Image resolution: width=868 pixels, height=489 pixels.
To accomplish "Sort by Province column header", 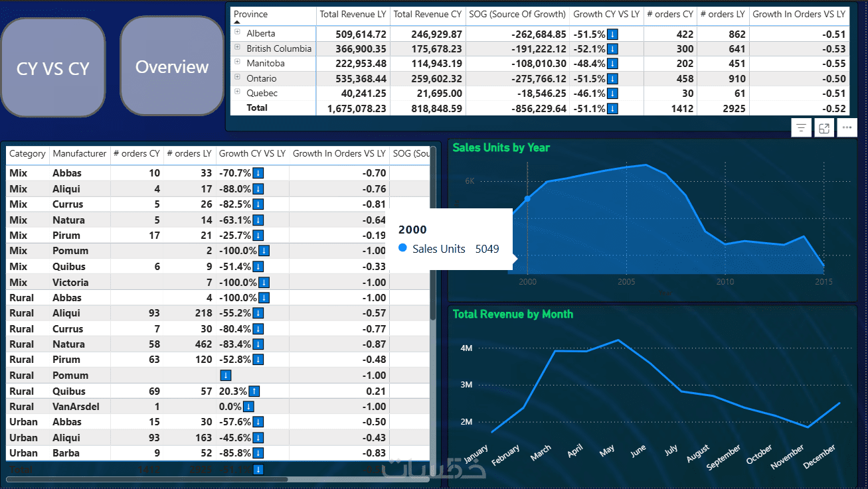I will tap(251, 14).
